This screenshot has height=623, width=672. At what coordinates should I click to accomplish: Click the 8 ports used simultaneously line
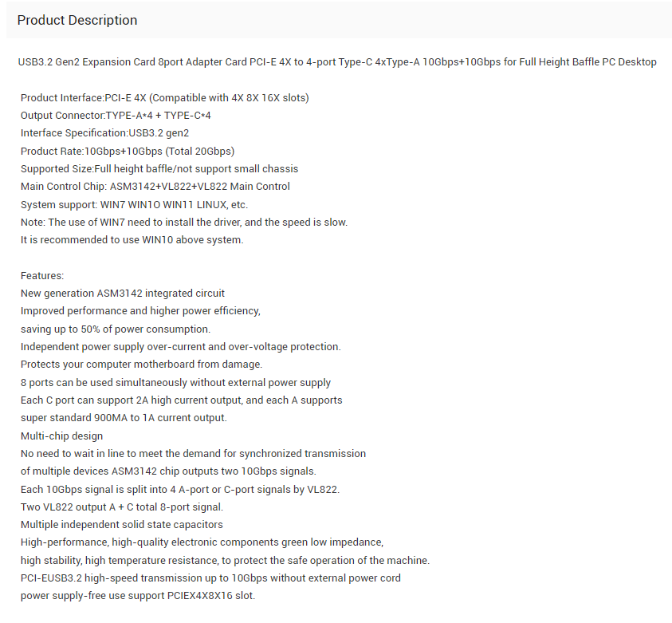pyautogui.click(x=175, y=382)
